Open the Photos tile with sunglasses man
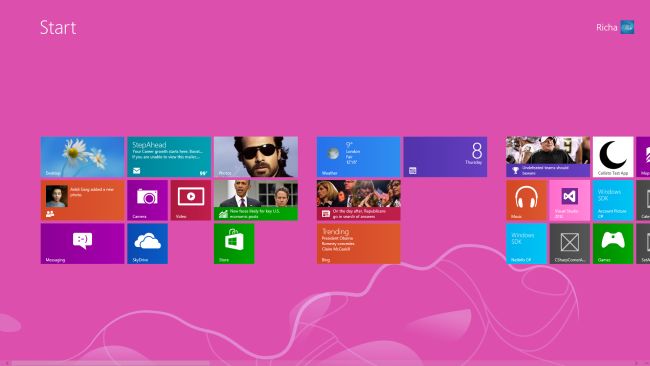Image resolution: width=650 pixels, height=366 pixels. point(256,157)
